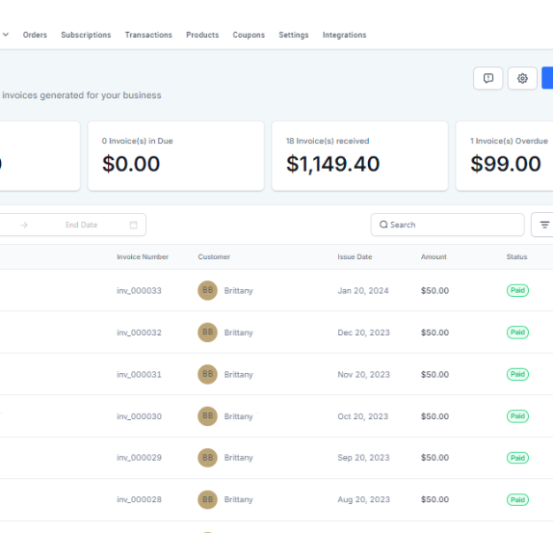Image resolution: width=553 pixels, height=533 pixels.
Task: Open invoice inv_000033
Action: pyautogui.click(x=139, y=291)
